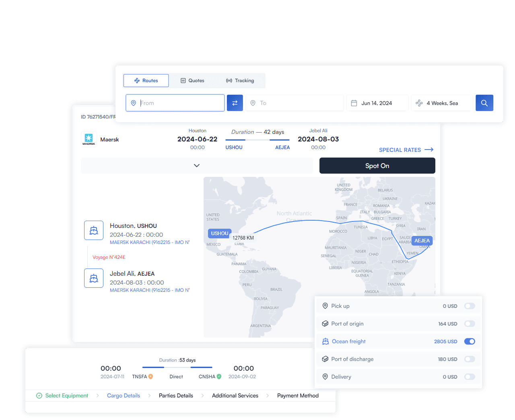
Task: Open the 4 Weeks, Sea dropdown
Action: tap(442, 103)
